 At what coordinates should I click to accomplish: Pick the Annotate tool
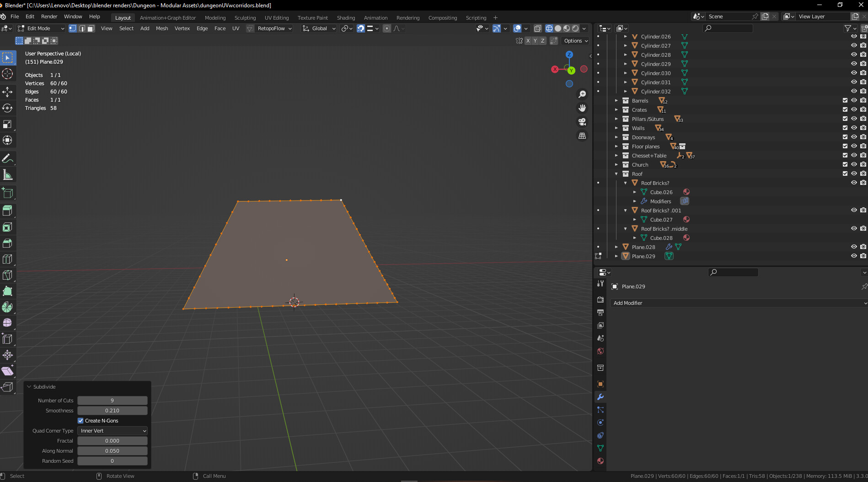point(7,158)
